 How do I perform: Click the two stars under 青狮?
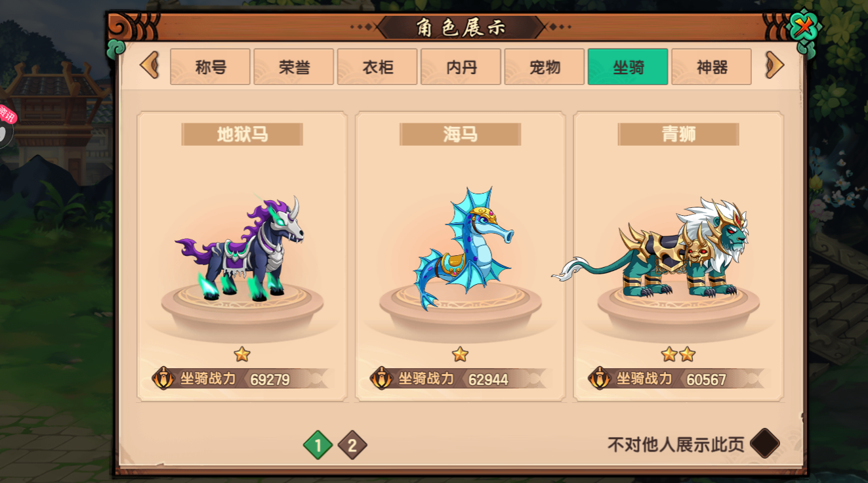click(678, 354)
